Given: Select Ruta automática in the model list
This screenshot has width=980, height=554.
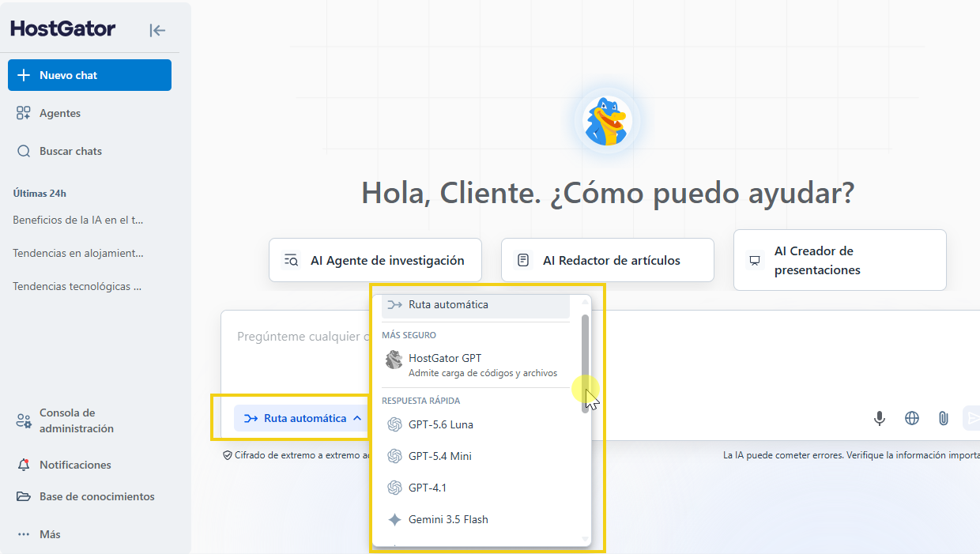Looking at the screenshot, I should tap(476, 305).
